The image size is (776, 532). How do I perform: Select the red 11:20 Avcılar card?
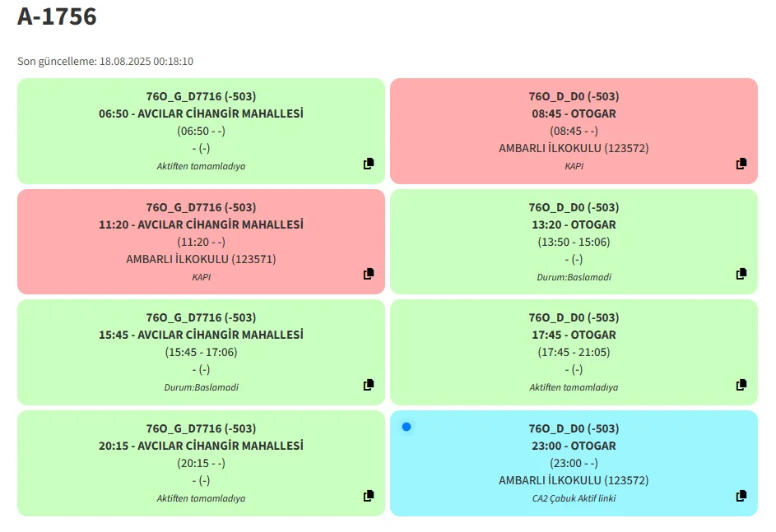coord(201,224)
